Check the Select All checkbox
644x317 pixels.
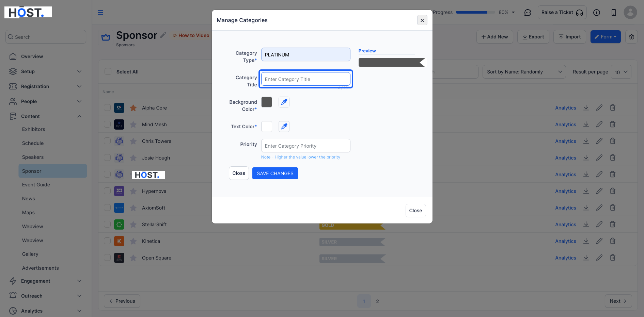pyautogui.click(x=108, y=71)
